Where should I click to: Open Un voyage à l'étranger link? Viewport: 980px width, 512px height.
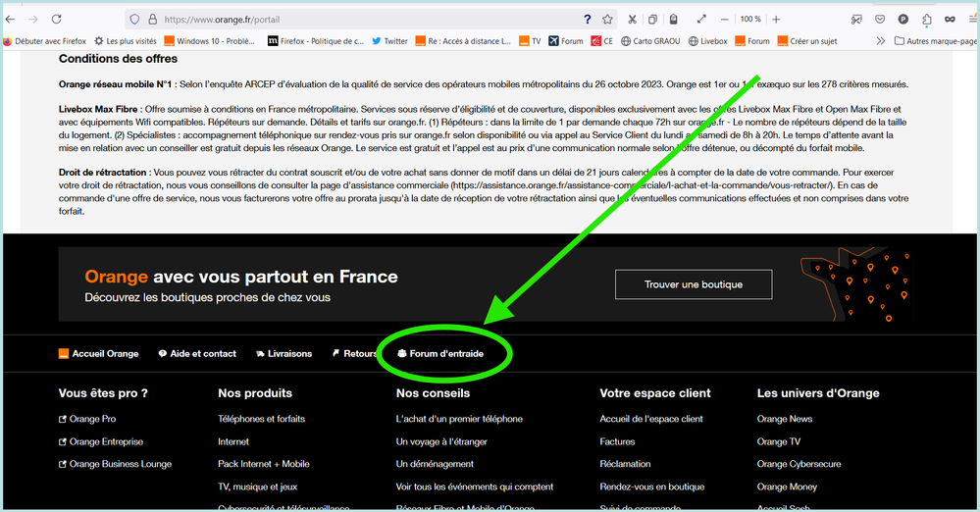click(x=441, y=441)
